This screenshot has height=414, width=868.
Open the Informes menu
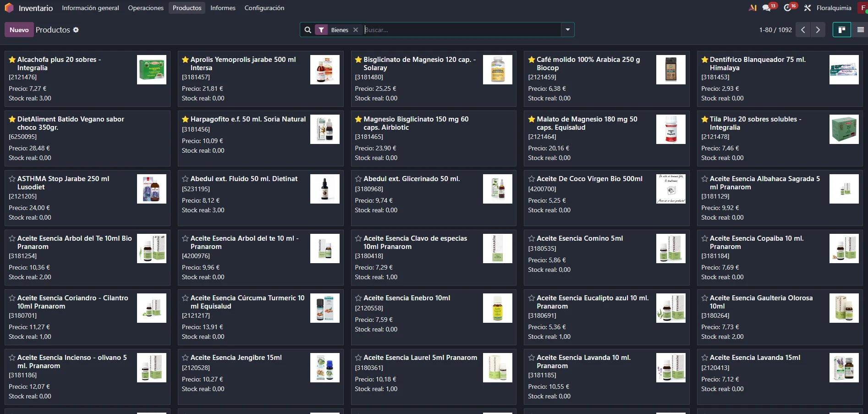pos(223,8)
